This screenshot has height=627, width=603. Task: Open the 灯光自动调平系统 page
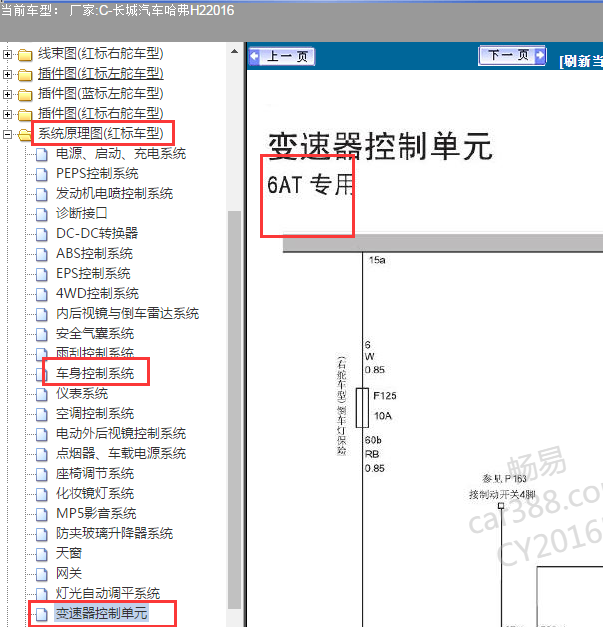[x=108, y=593]
